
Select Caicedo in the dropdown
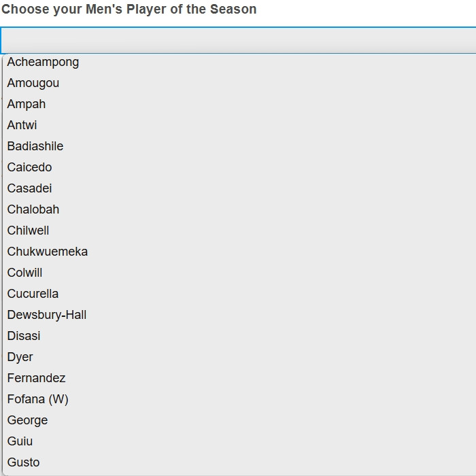click(x=239, y=167)
